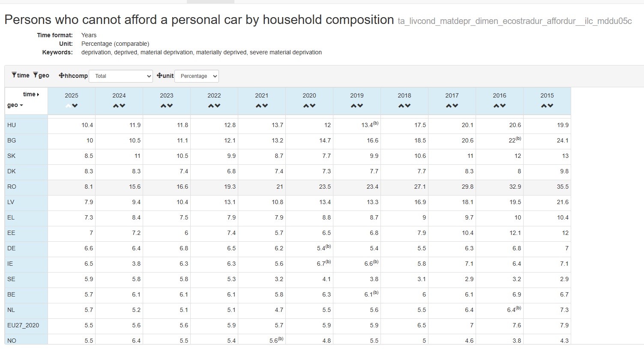Image resolution: width=644 pixels, height=353 pixels.
Task: Click the EU27_2020 row label
Action: (x=23, y=325)
